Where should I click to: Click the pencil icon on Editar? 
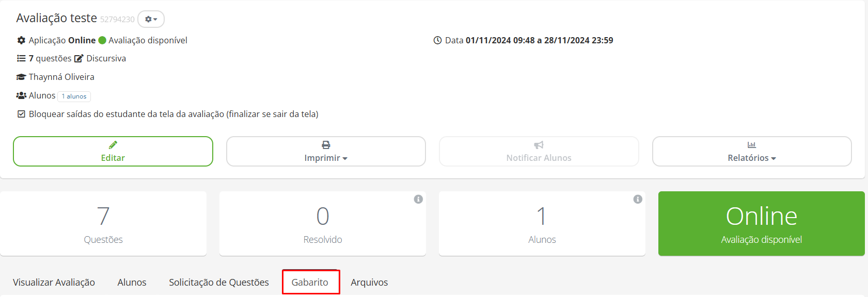[113, 145]
